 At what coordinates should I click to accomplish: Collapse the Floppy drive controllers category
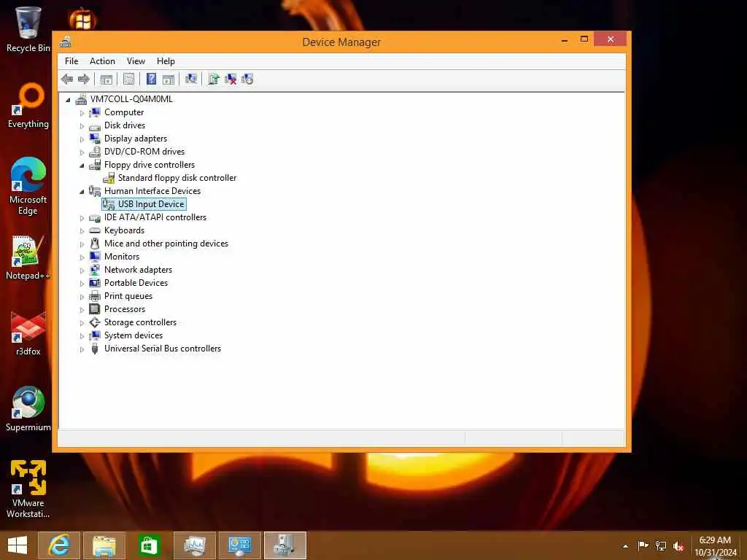pos(82,166)
